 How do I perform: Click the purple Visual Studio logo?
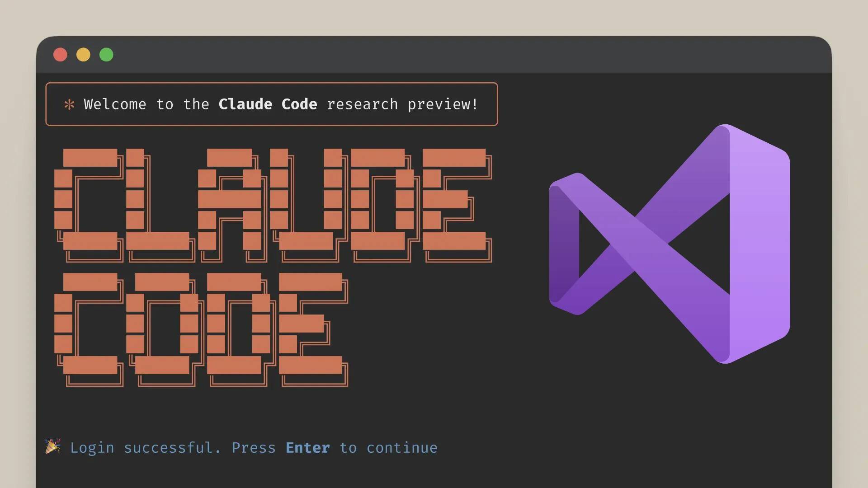[670, 244]
